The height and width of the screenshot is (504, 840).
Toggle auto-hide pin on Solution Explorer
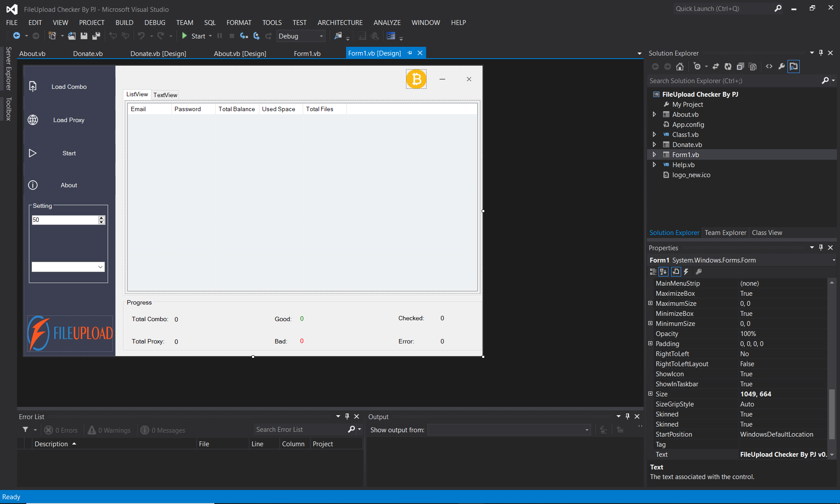coord(821,52)
